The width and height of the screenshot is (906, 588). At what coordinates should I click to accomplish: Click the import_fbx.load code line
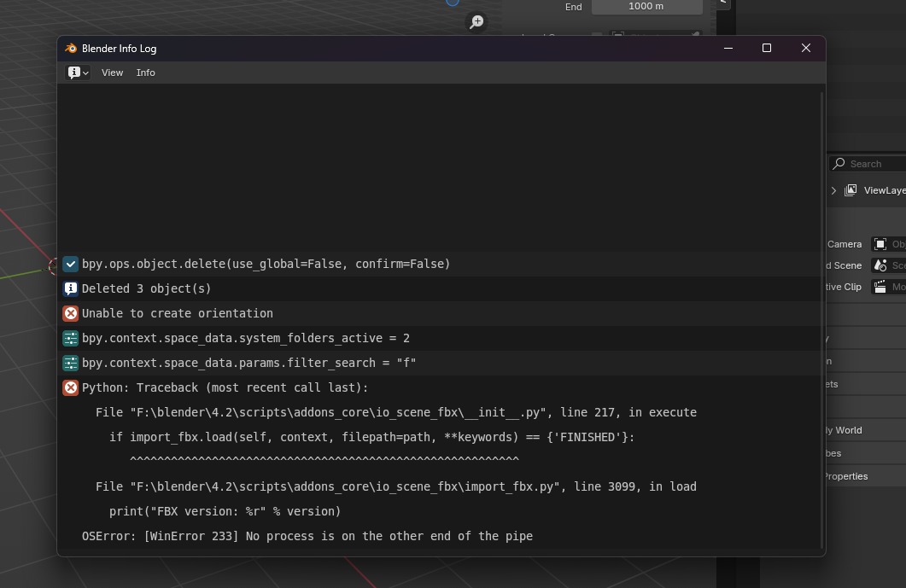point(371,437)
